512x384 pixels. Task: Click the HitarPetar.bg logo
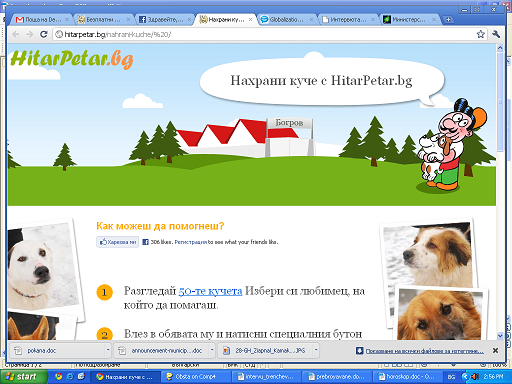click(72, 59)
